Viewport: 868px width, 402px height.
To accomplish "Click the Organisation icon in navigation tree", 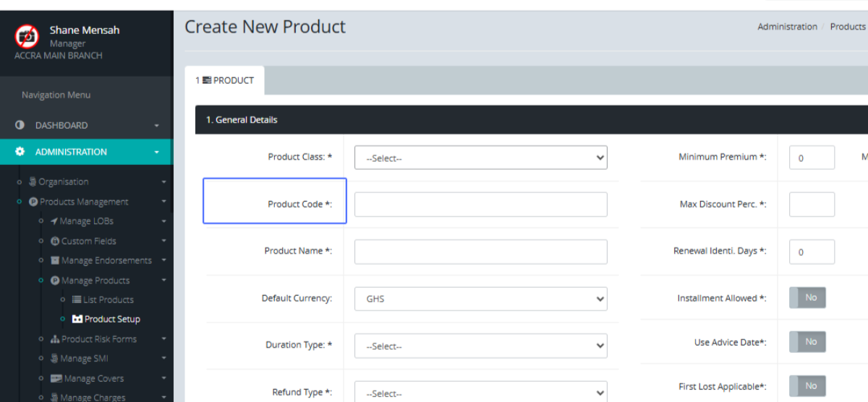I will click(x=33, y=181).
